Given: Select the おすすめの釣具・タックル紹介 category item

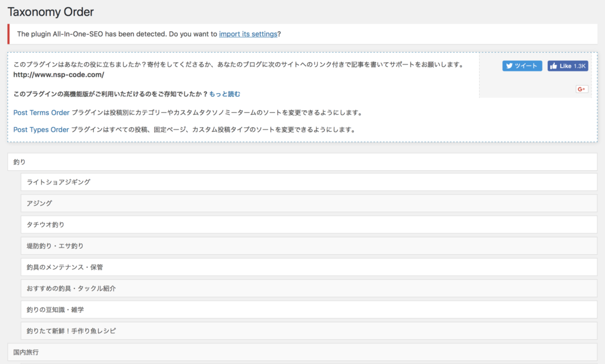Looking at the screenshot, I should click(308, 288).
